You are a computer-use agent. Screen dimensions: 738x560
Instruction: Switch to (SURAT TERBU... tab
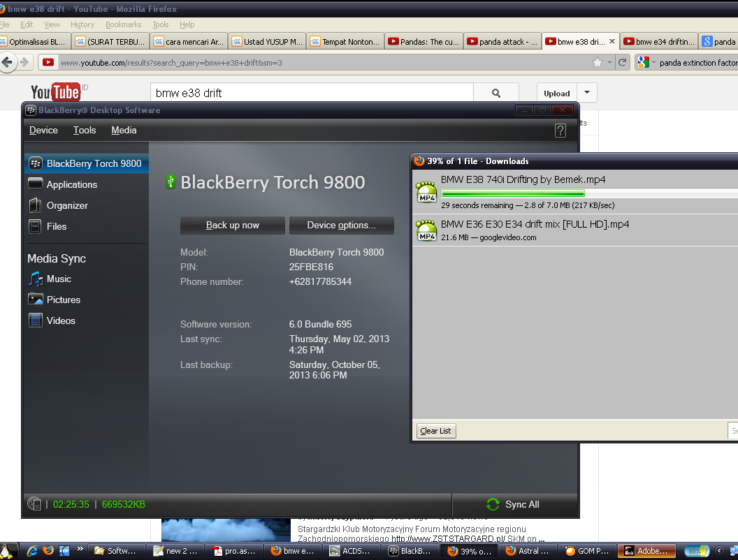click(111, 42)
